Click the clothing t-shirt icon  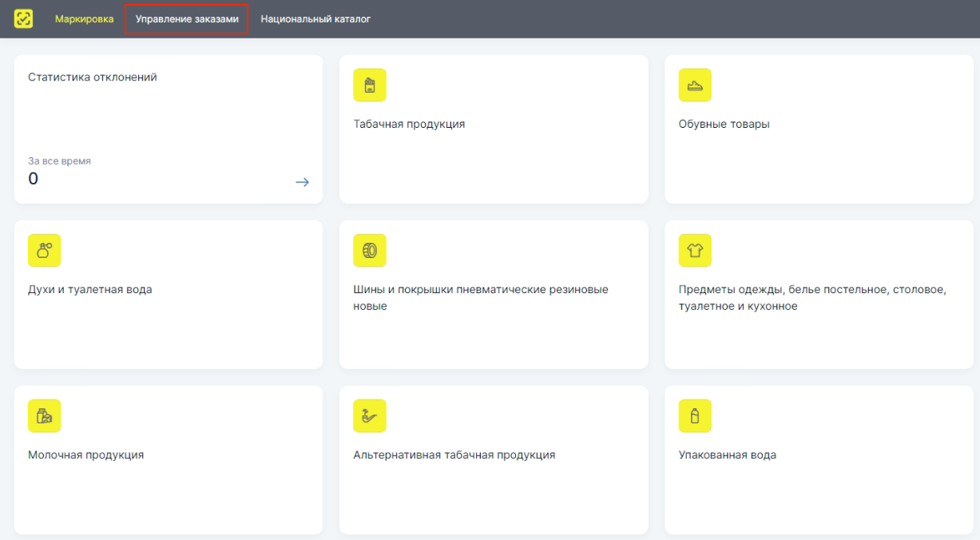tap(695, 251)
